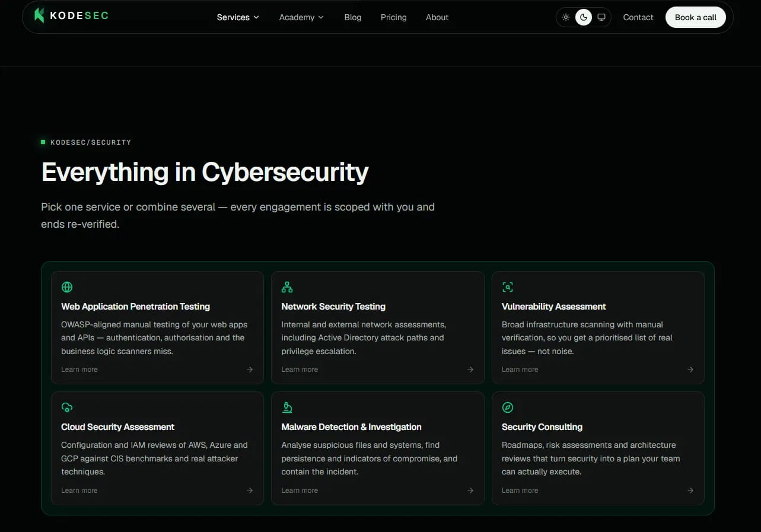Image resolution: width=761 pixels, height=532 pixels.
Task: Switch to light theme with the sun toggle
Action: (566, 17)
